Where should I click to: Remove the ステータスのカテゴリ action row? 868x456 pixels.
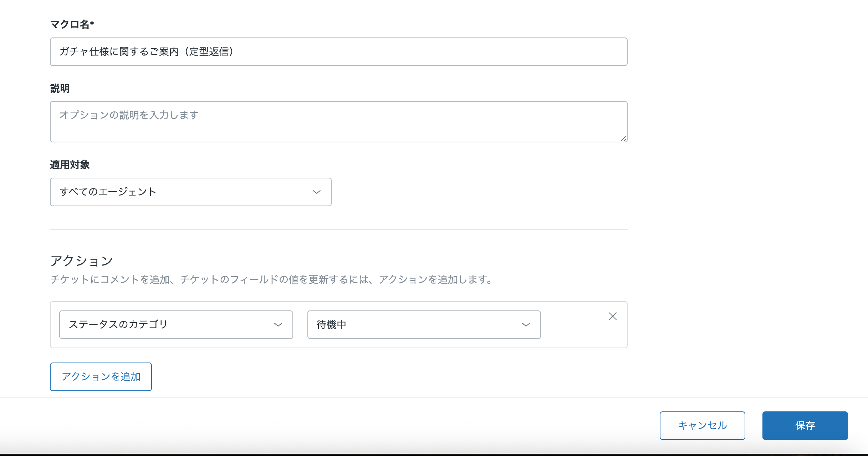tap(612, 316)
